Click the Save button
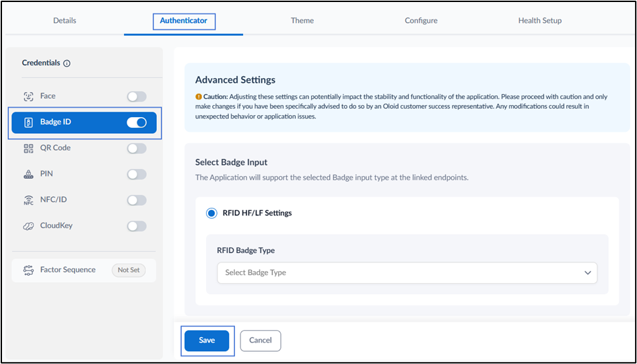The width and height of the screenshot is (637, 364). (207, 340)
